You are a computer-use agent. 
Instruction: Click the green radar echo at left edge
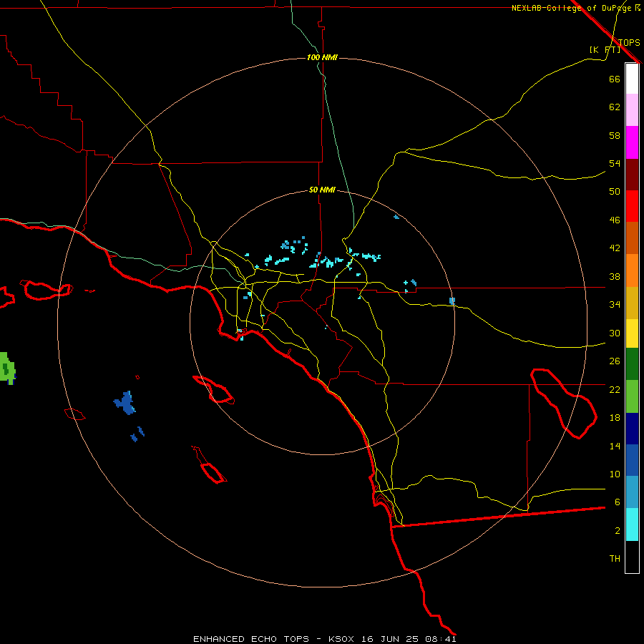7,369
